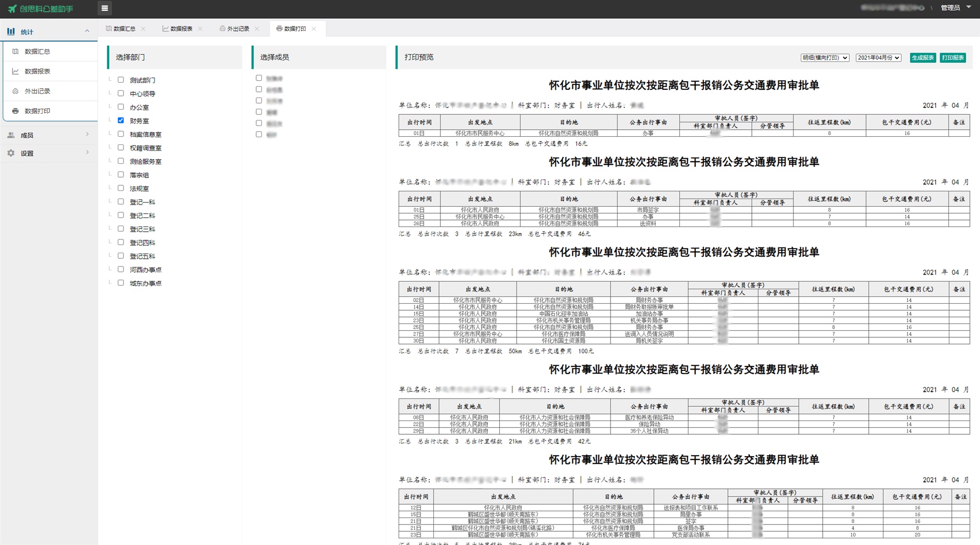The height and width of the screenshot is (545, 980).
Task: Check the 测绘服务室 checkbox
Action: tap(121, 161)
